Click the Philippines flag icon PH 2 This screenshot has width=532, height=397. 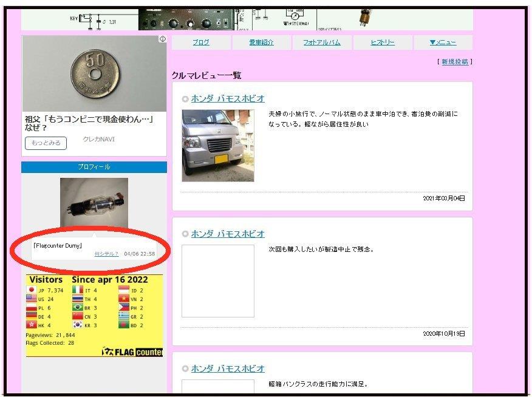click(124, 308)
